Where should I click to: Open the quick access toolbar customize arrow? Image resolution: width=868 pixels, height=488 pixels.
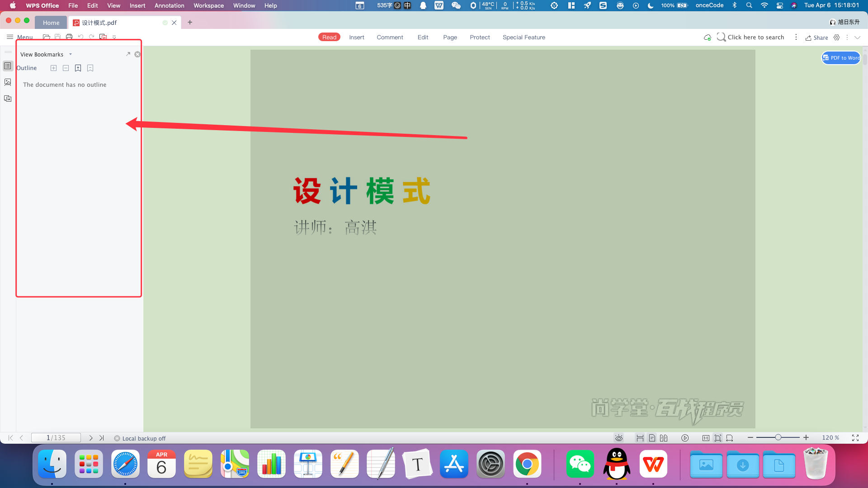point(114,38)
